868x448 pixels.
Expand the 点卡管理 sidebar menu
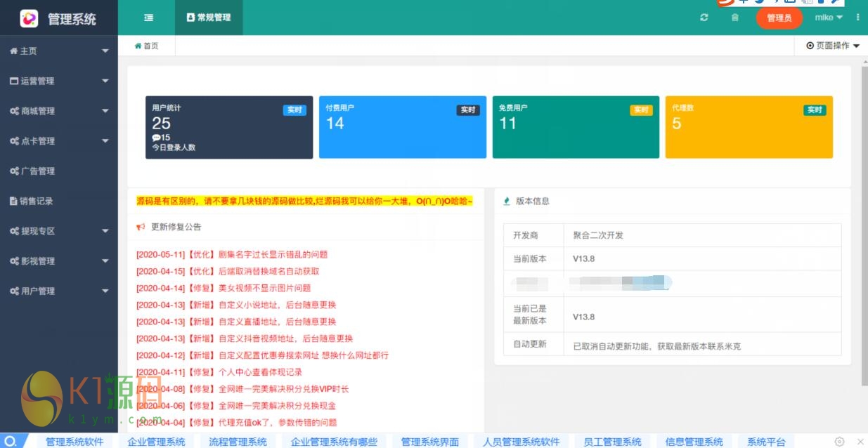tap(58, 141)
